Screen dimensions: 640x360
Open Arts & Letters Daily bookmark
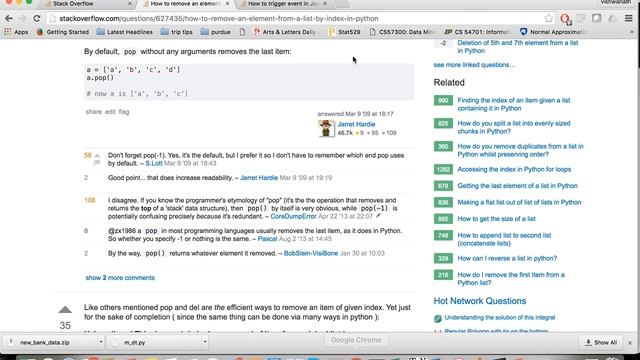pos(284,32)
